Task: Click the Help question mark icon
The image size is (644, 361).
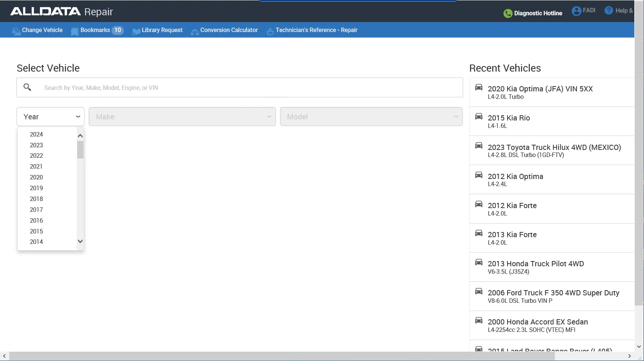Action: [609, 10]
